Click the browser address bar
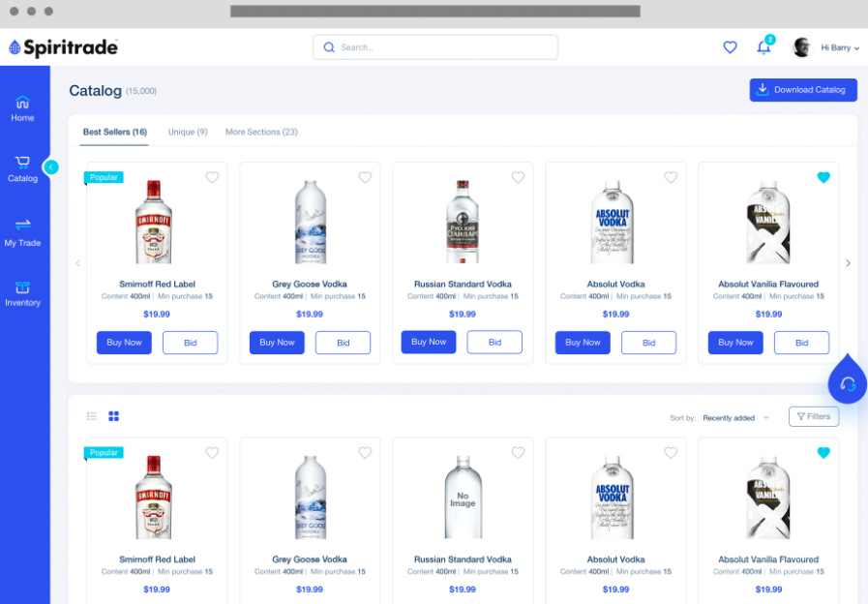The image size is (868, 604). [435, 11]
